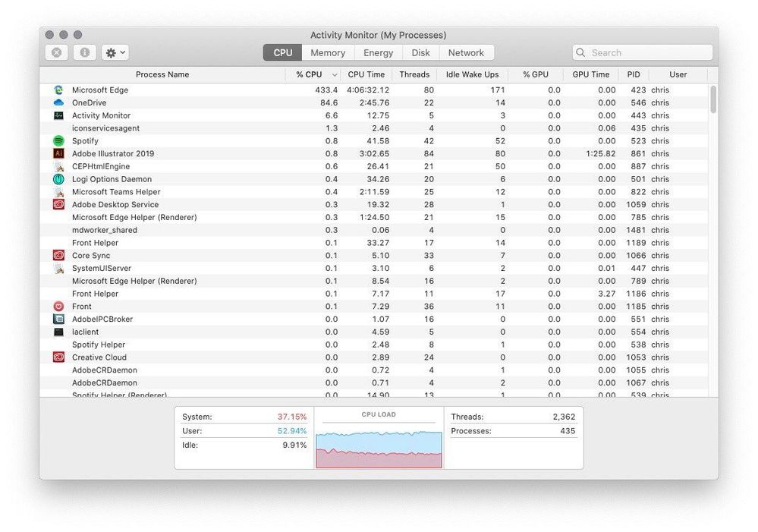Click the CEPHtmlEngine process icon

[x=59, y=166]
